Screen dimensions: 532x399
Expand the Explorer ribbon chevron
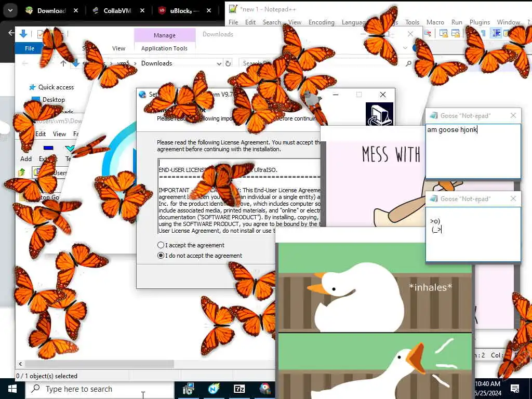(405, 48)
